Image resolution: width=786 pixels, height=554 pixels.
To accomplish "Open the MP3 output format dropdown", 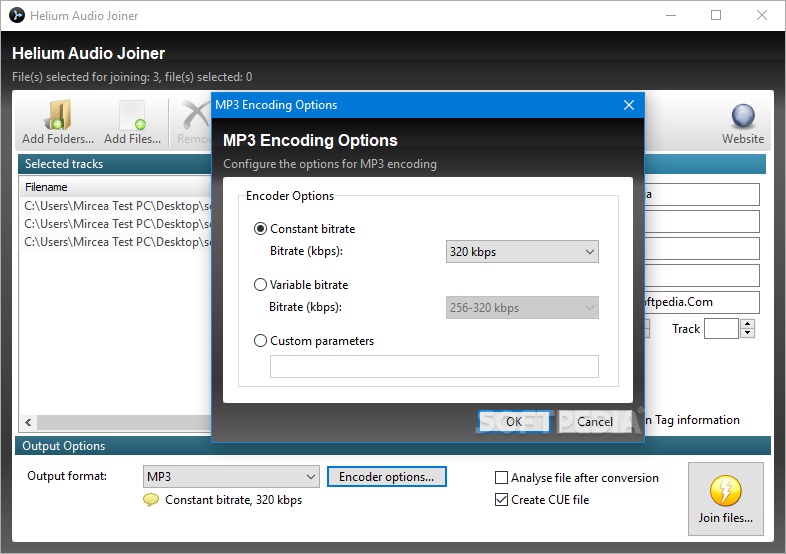I will [x=231, y=476].
